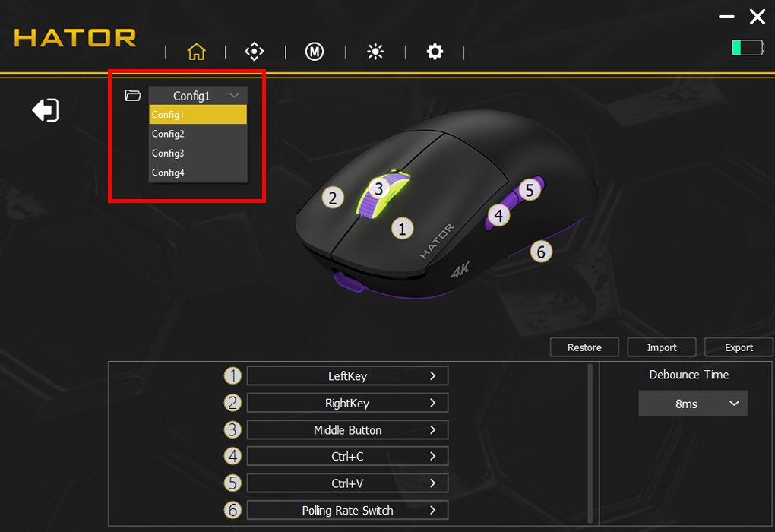Viewport: 775px width, 532px height.
Task: Expand the Ctrl+C key assignment
Action: pyautogui.click(x=347, y=456)
